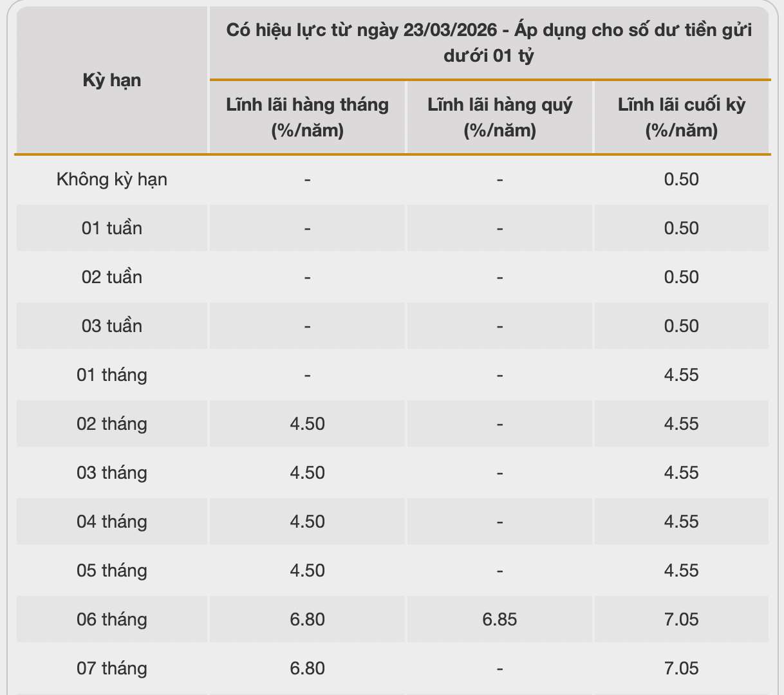
Task: Click the 6.80 monthly rate for 07 tháng
Action: coord(307,668)
